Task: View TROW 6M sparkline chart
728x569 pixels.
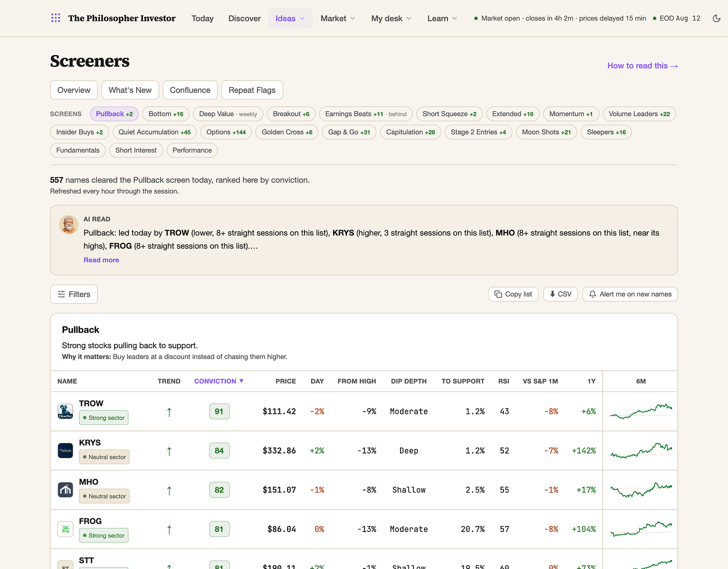Action: click(x=641, y=411)
